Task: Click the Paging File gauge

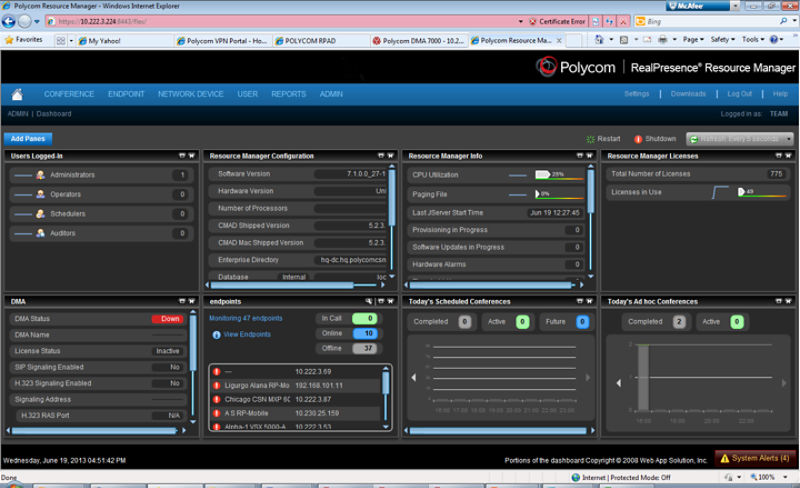Action: [559, 194]
